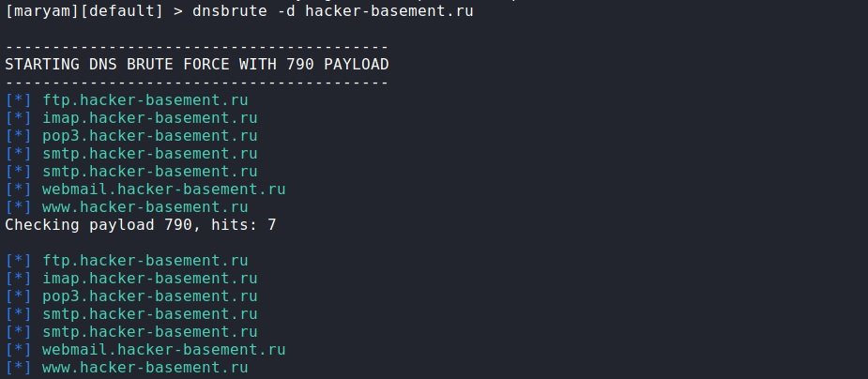868x379 pixels.
Task: Click the [default] workspace label in prompt
Action: [x=122, y=11]
